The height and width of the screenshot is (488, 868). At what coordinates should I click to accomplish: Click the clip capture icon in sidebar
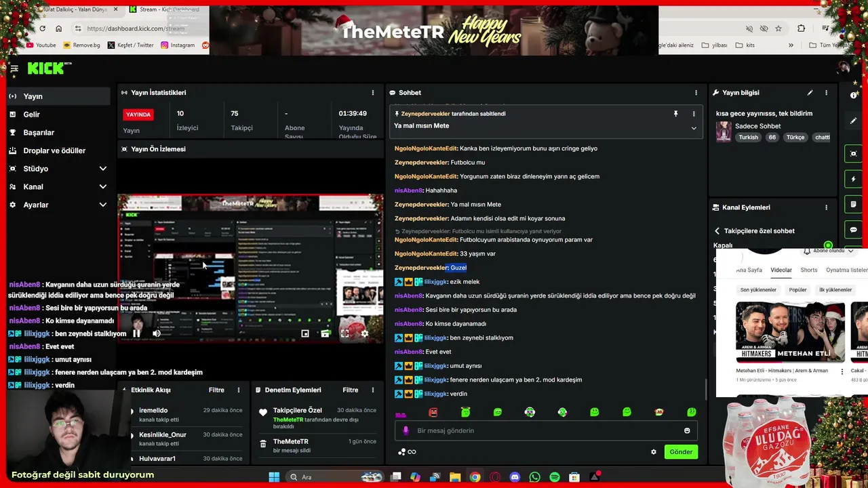[854, 154]
